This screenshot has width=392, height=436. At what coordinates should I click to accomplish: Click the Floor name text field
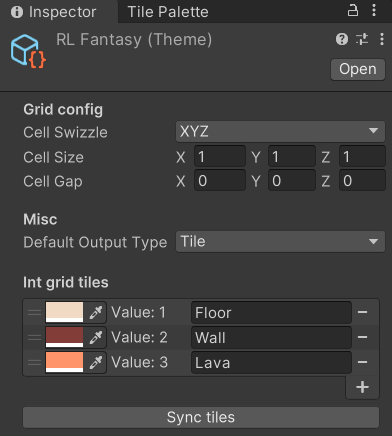[271, 313]
